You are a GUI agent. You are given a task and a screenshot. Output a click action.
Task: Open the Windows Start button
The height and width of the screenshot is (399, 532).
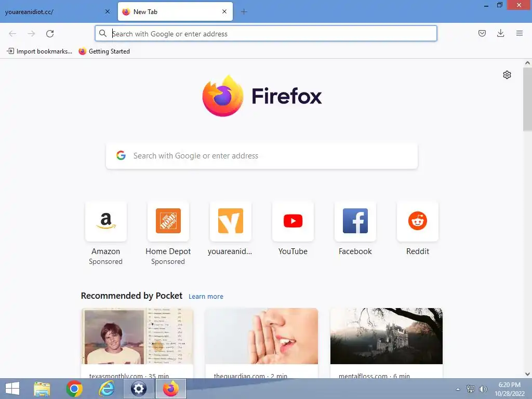point(12,389)
